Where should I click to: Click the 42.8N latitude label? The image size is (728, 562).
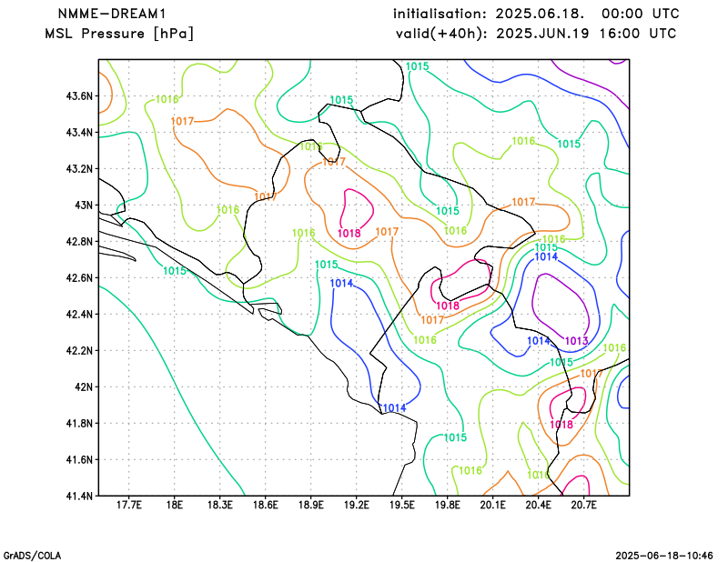point(79,241)
